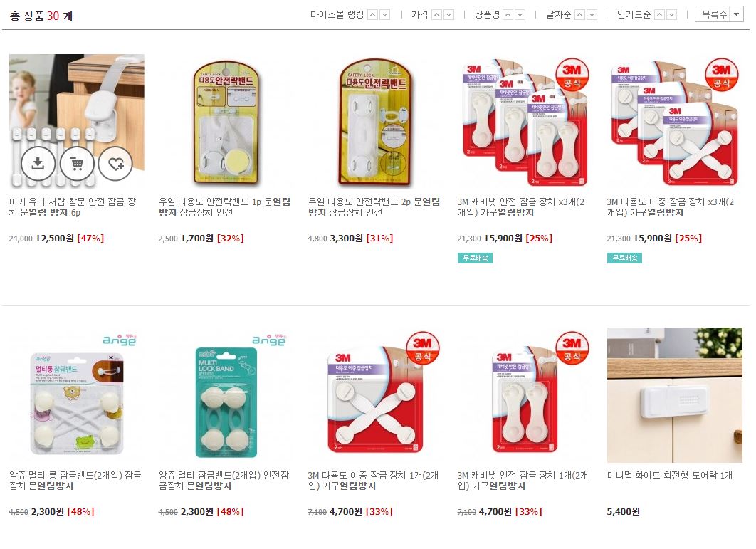Sort 가격 ascending with up arrow
This screenshot has height=549, width=756.
[x=437, y=15]
